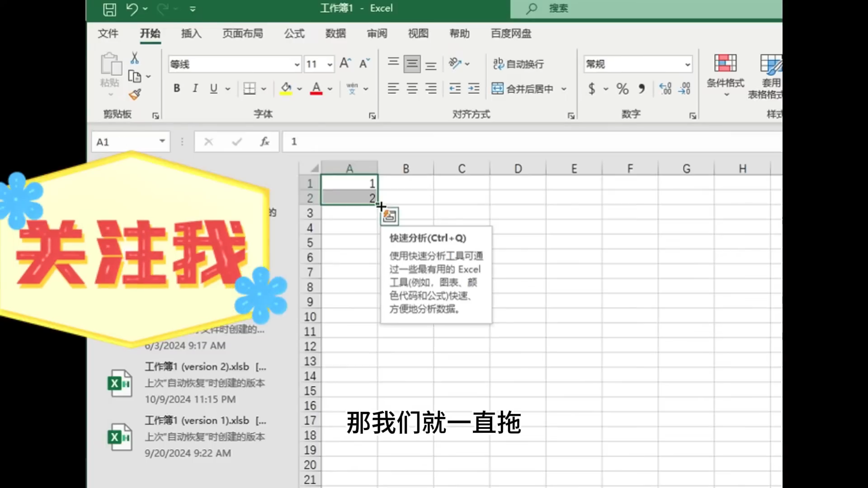The height and width of the screenshot is (488, 868).
Task: Click the Decrease Decimal icon
Action: pyautogui.click(x=684, y=89)
